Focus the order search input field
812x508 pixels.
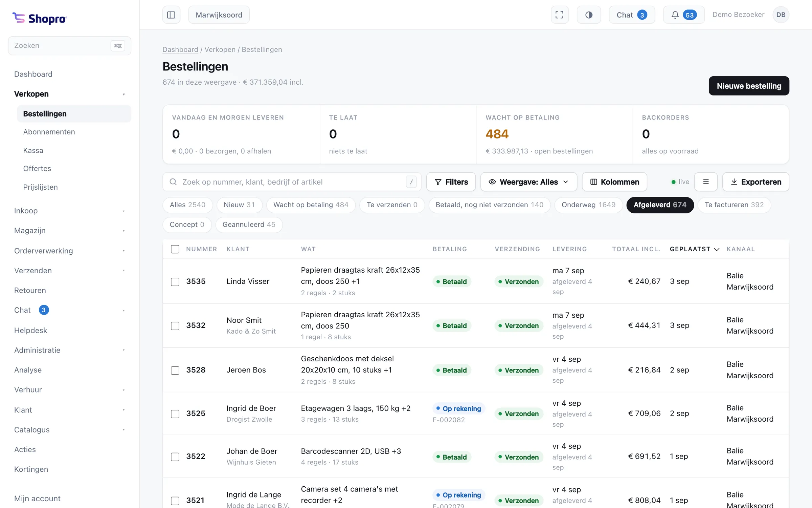292,182
